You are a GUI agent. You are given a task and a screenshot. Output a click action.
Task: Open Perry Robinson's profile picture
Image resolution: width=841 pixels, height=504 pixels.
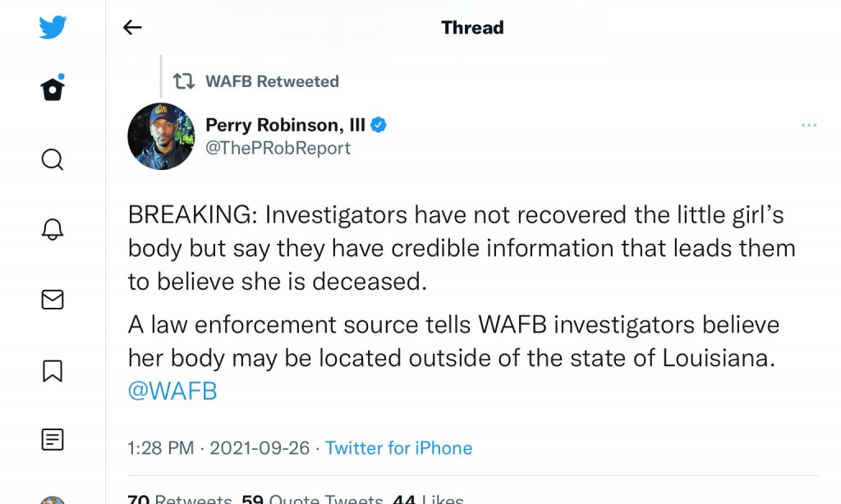click(x=161, y=136)
